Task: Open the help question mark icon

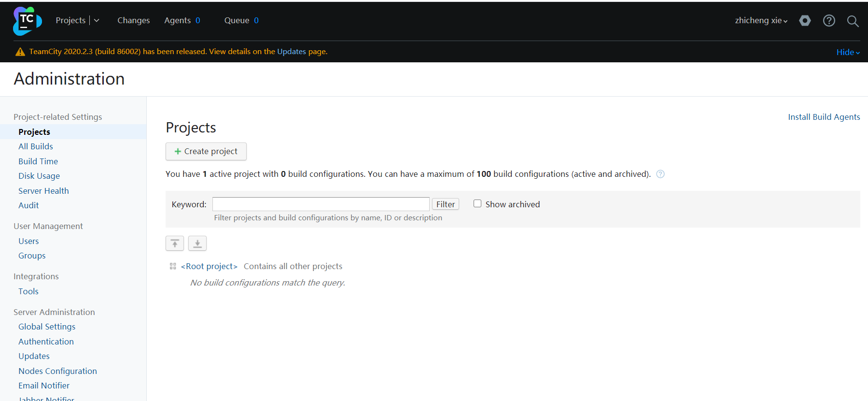Action: coord(829,21)
